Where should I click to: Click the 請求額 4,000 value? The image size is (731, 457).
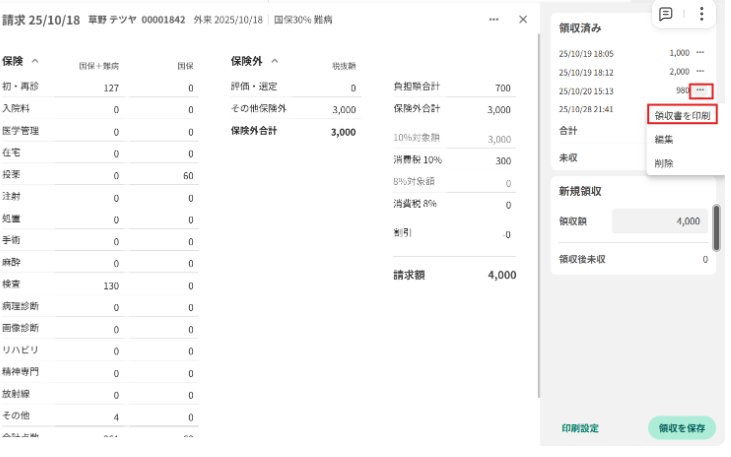(x=502, y=275)
